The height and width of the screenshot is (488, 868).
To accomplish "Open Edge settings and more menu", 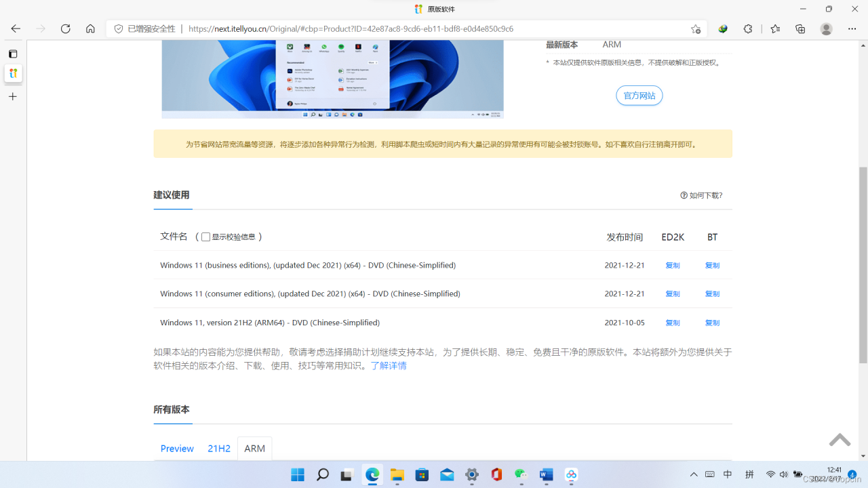I will pyautogui.click(x=852, y=29).
